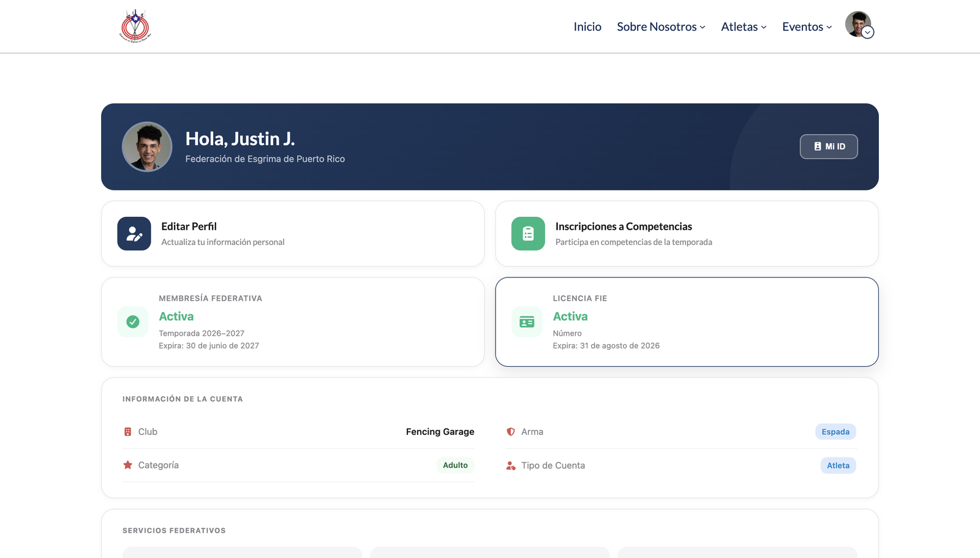Click 'Información de la Cuenta' heading

pos(183,399)
